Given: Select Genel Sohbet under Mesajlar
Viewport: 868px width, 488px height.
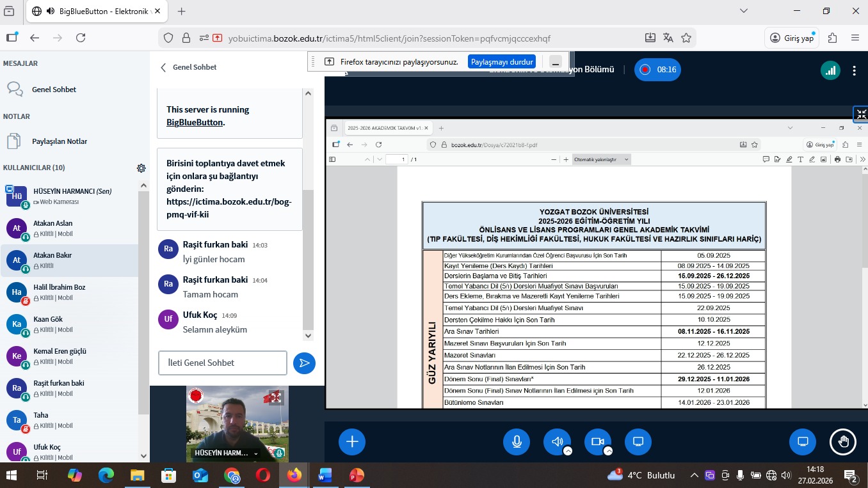Looking at the screenshot, I should point(54,90).
